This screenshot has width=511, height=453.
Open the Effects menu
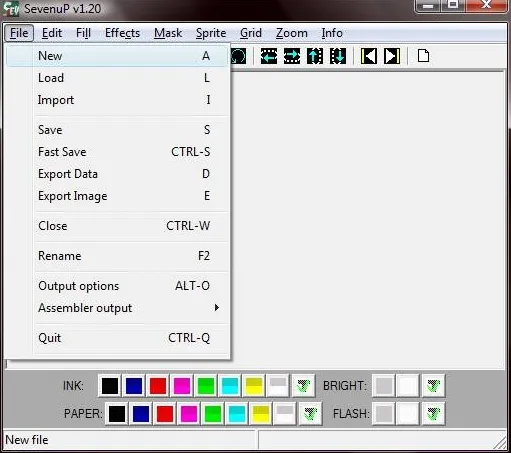click(122, 33)
